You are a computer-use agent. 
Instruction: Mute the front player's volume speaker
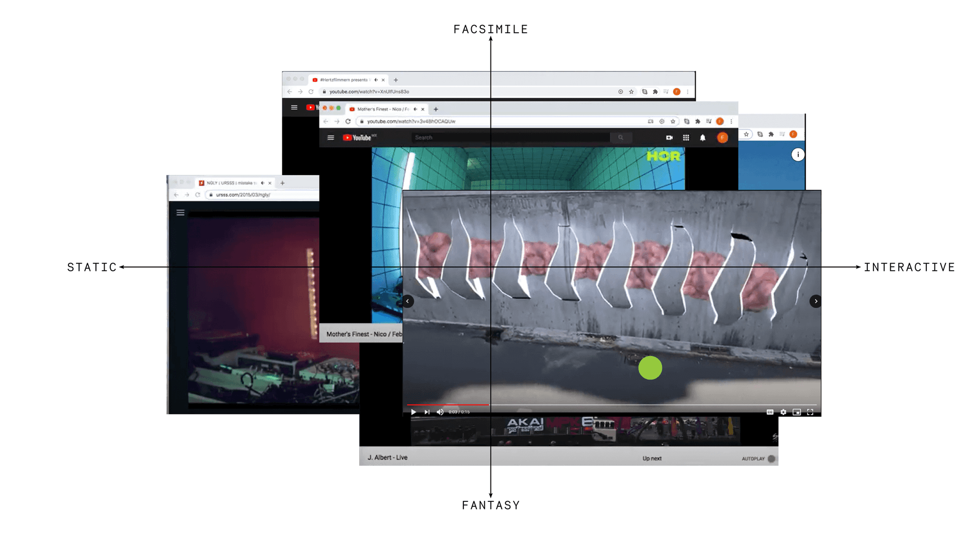pos(440,412)
